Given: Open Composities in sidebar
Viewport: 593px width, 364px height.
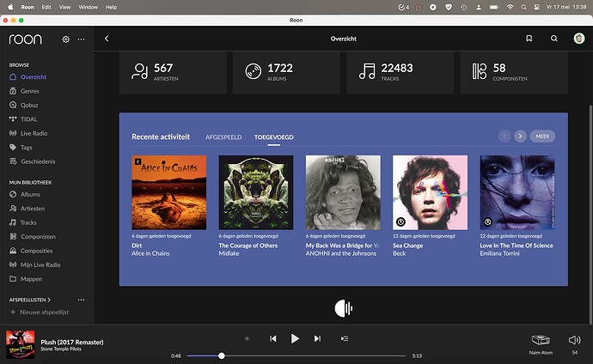Looking at the screenshot, I should pyautogui.click(x=31, y=251).
